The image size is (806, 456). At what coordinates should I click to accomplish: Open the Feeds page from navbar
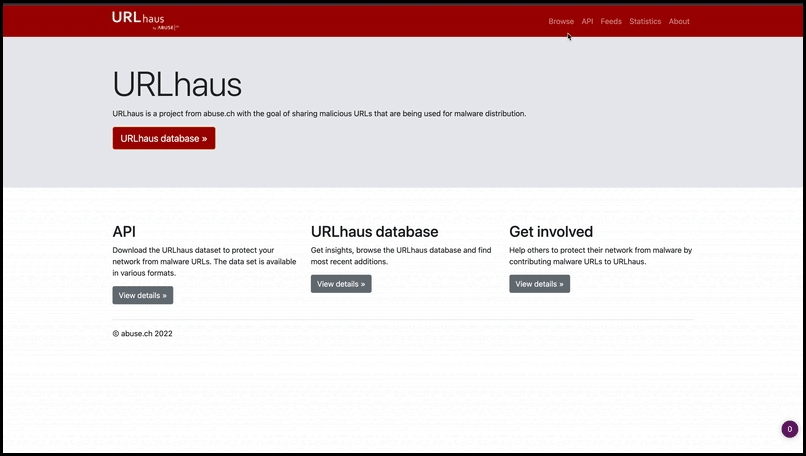[x=611, y=21]
